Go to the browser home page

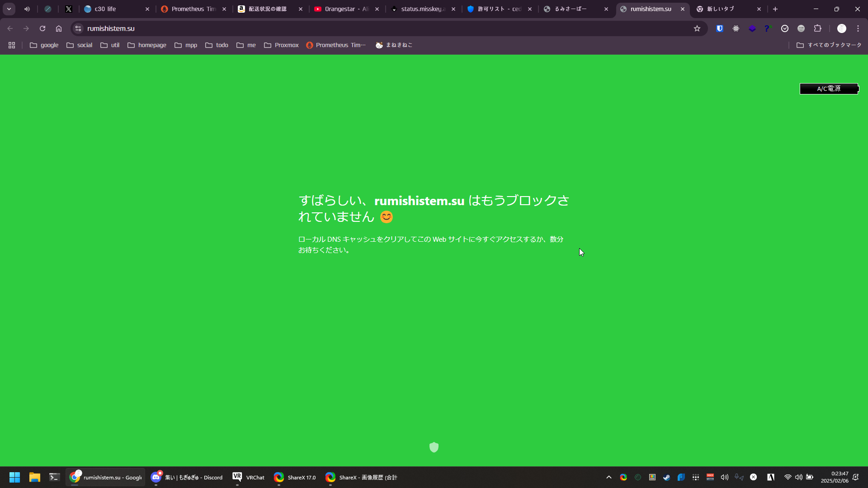pos(59,28)
